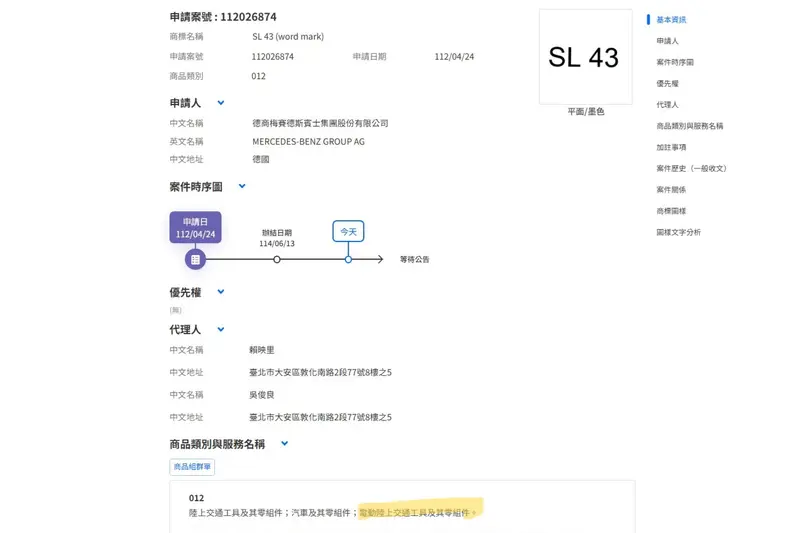800x533 pixels.
Task: Go to 商標圖樣 in the side navigation
Action: pyautogui.click(x=671, y=211)
